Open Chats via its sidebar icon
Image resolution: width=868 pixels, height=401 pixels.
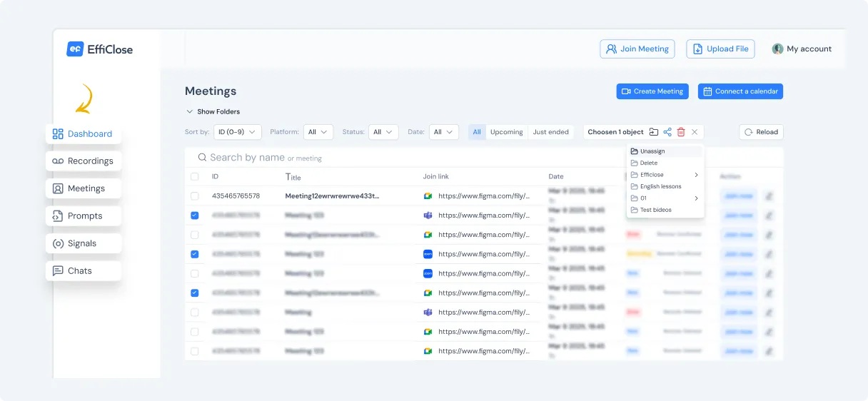pyautogui.click(x=58, y=270)
